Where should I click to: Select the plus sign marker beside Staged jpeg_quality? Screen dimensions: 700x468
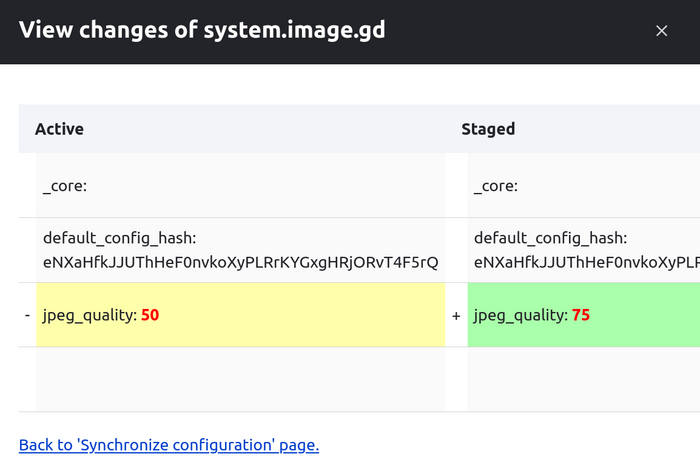point(456,315)
